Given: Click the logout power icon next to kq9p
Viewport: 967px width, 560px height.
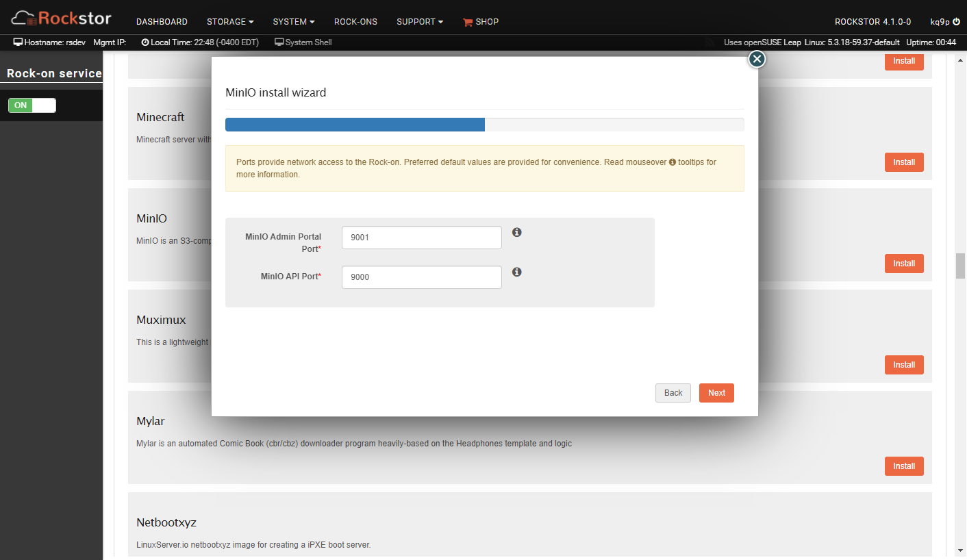Looking at the screenshot, I should tap(957, 22).
